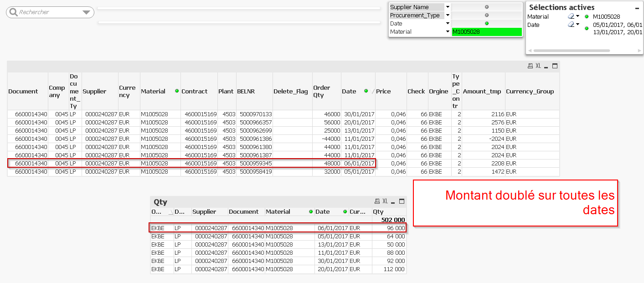Print the upper detail table
The width and height of the screenshot is (644, 283).
(x=530, y=66)
